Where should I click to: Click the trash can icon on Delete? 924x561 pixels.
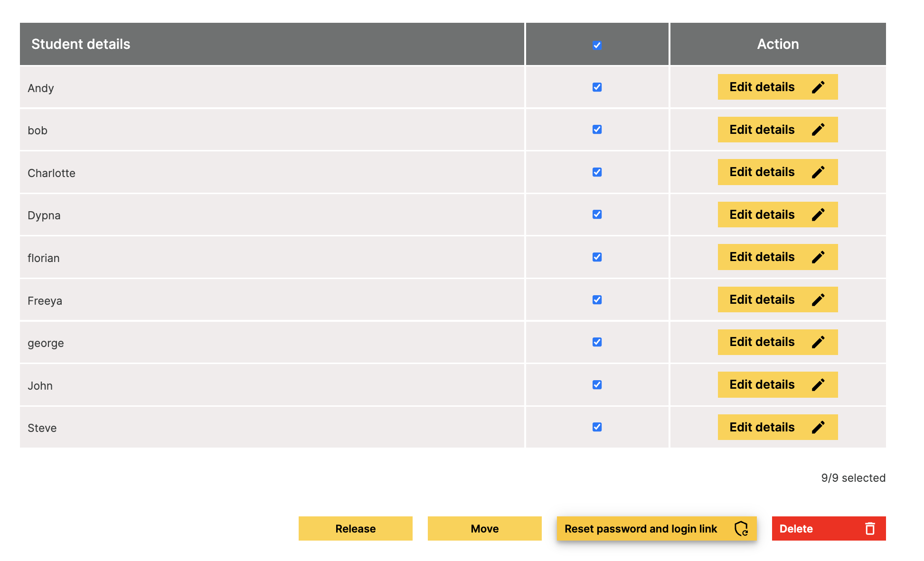[x=870, y=529]
